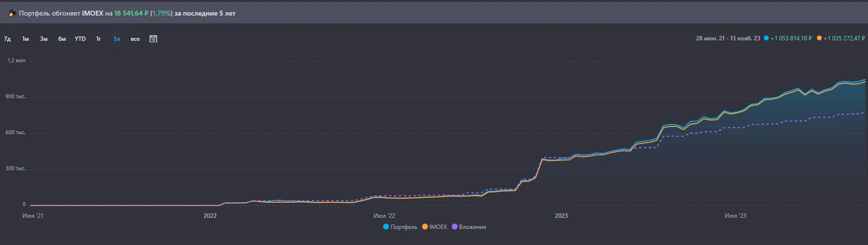This screenshot has height=245, width=868.
Task: Toggle the Вложения series in legend
Action: [469, 227]
